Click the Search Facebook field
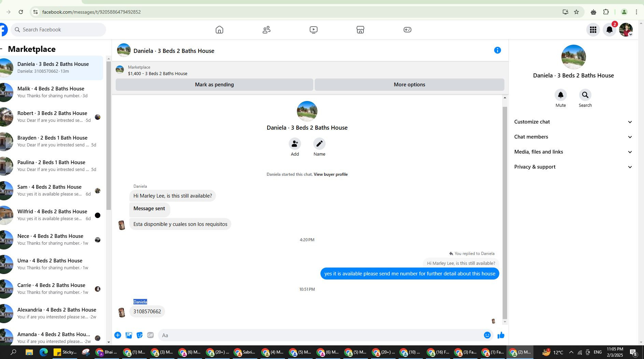 [58, 30]
